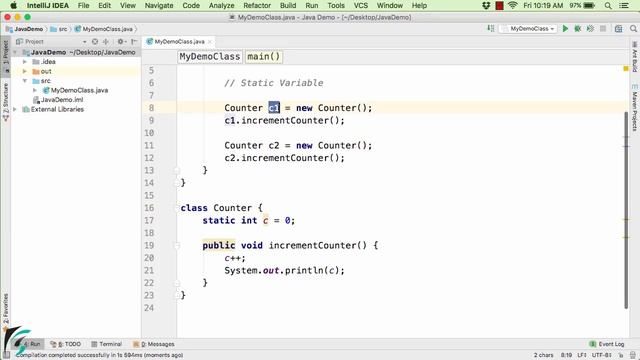Open Wi-Fi menu in macOS menu bar
The width and height of the screenshot is (640, 360).
(x=513, y=5)
